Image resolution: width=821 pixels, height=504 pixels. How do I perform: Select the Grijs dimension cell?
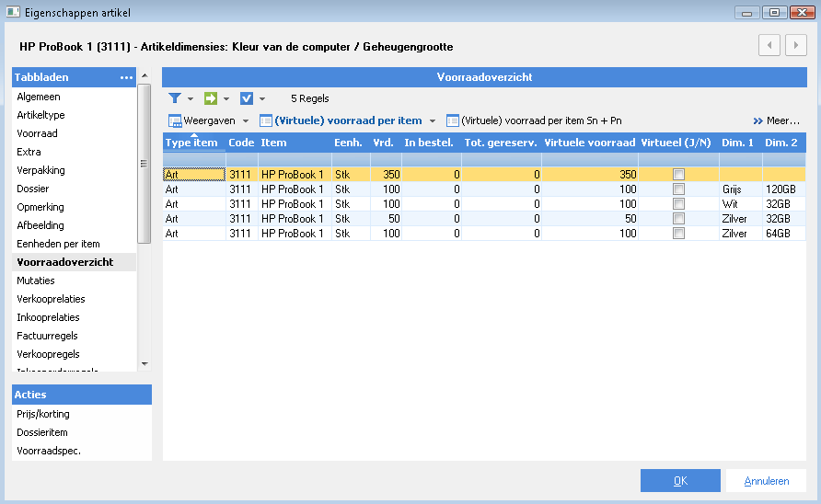740,189
